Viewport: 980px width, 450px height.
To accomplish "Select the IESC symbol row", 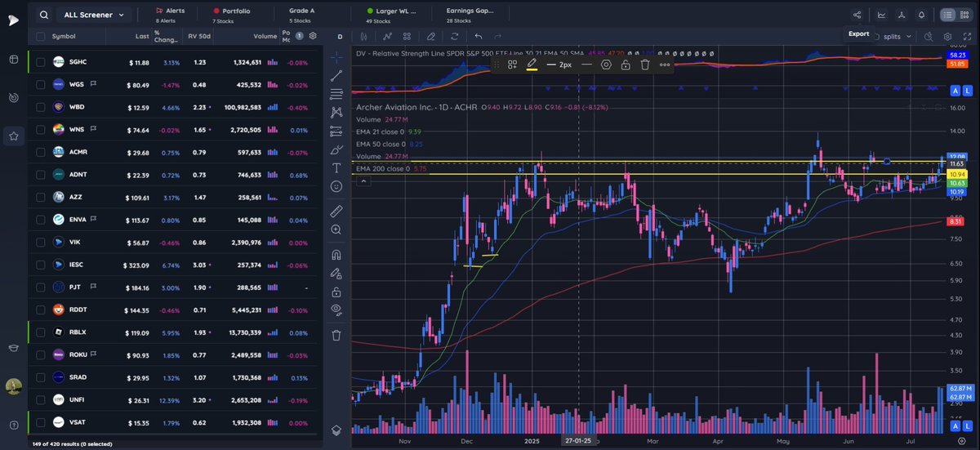I will [x=174, y=265].
